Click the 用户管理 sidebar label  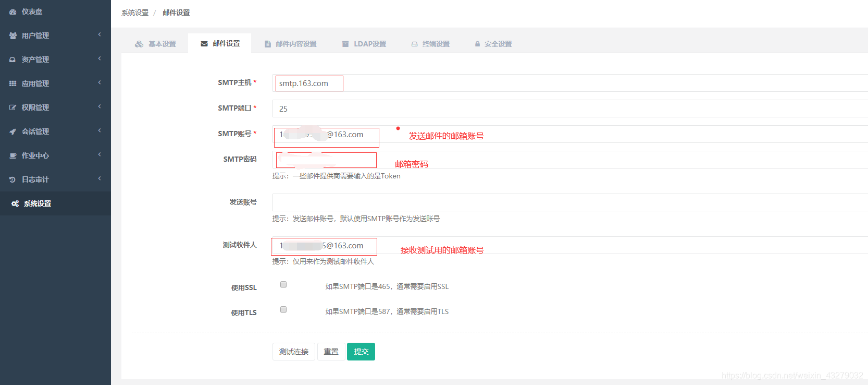pyautogui.click(x=35, y=35)
